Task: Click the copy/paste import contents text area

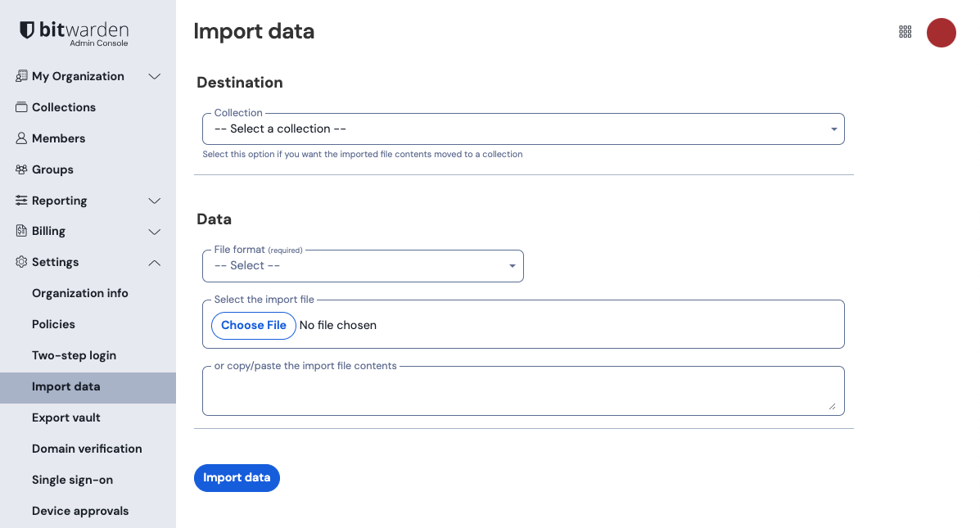Action: coord(523,390)
